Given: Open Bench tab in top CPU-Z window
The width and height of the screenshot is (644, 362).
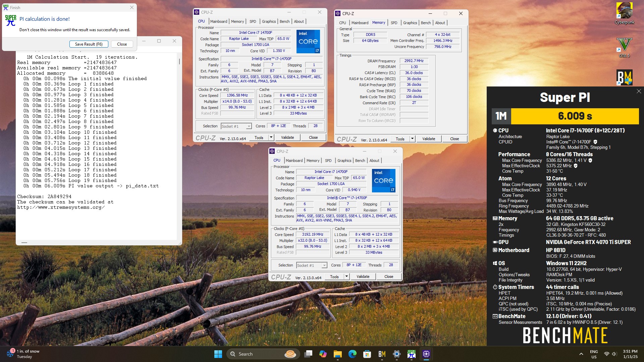Looking at the screenshot, I should pyautogui.click(x=284, y=21).
